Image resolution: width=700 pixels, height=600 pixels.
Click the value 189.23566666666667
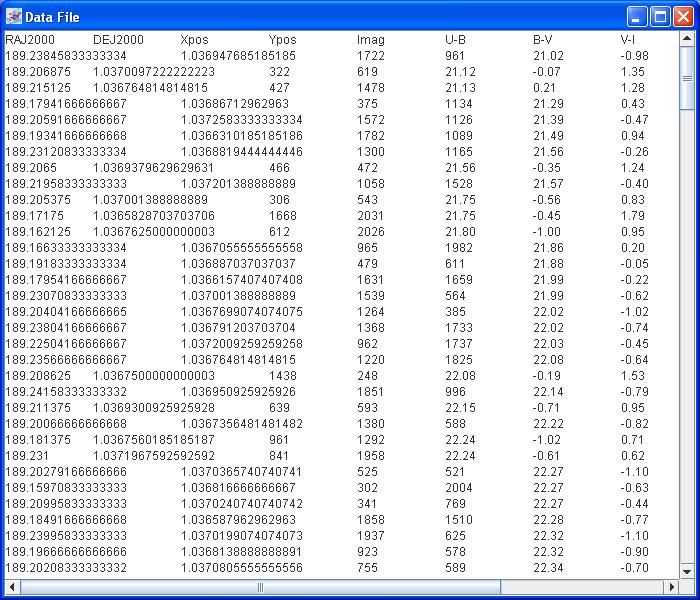(x=66, y=361)
